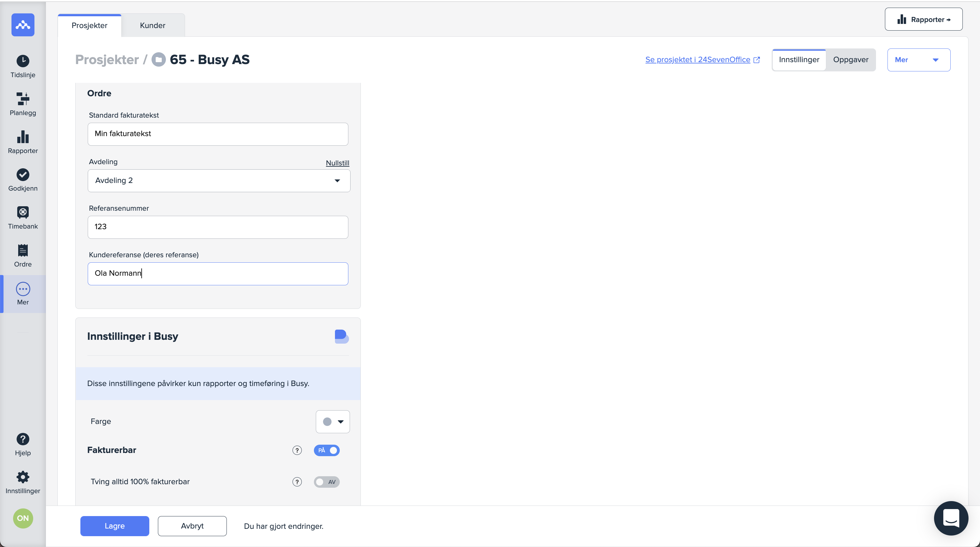Open Se prosjektet i 24SevenOffice link
Image resolution: width=980 pixels, height=547 pixels.
[698, 60]
